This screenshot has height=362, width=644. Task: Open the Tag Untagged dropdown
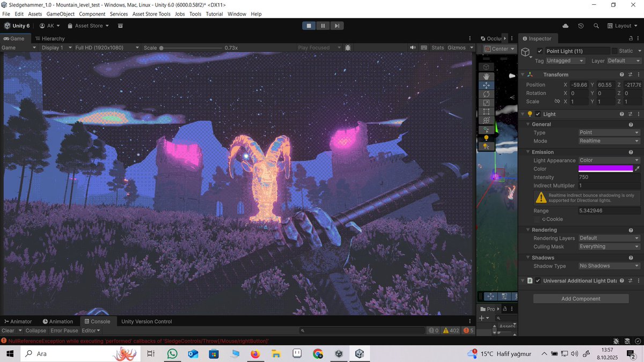[x=566, y=61]
